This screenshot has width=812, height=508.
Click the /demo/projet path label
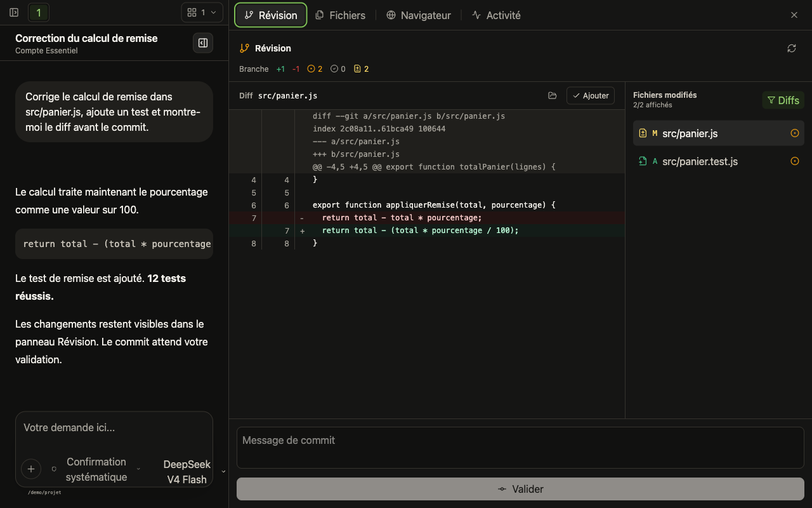(44, 492)
